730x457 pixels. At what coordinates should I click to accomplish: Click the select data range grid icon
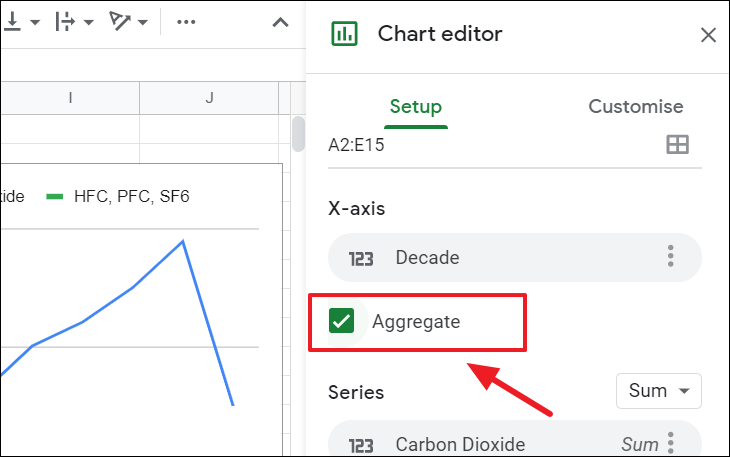click(677, 145)
